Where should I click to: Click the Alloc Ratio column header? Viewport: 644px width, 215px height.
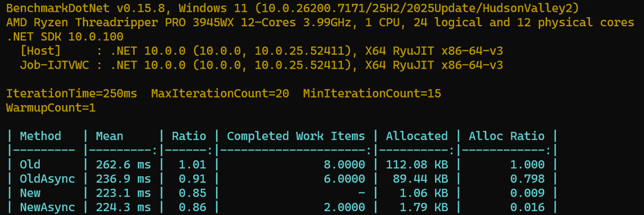507,136
